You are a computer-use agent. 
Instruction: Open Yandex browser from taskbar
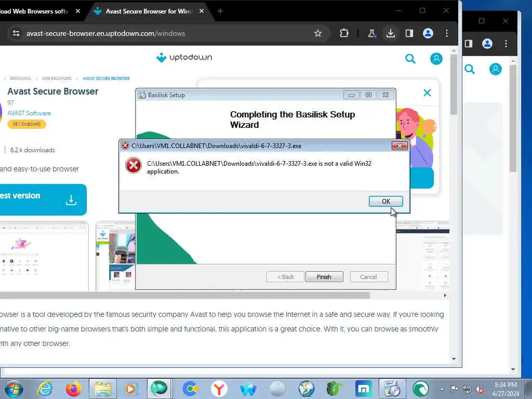coord(219,389)
